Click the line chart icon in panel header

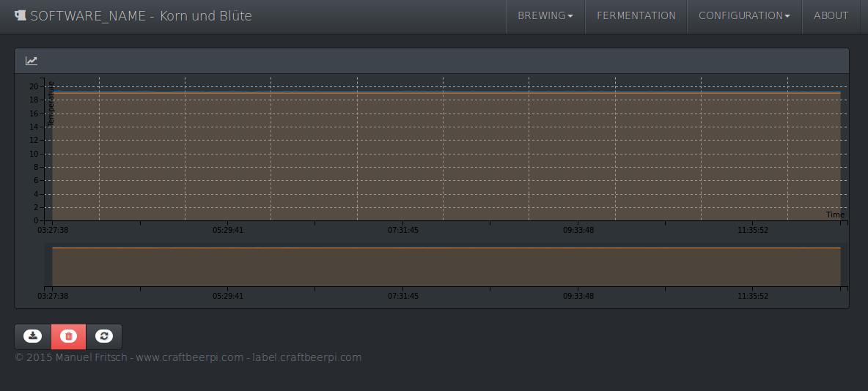pos(32,61)
